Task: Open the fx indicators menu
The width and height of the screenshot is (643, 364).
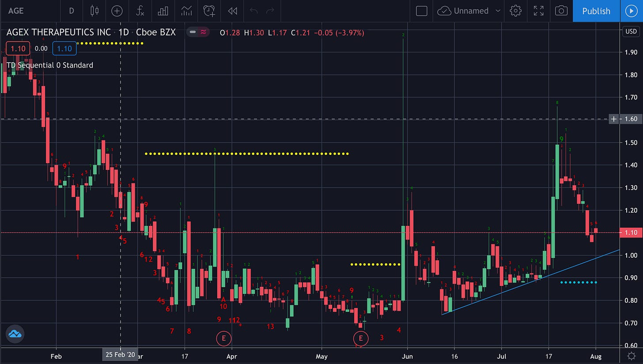Action: coord(140,11)
